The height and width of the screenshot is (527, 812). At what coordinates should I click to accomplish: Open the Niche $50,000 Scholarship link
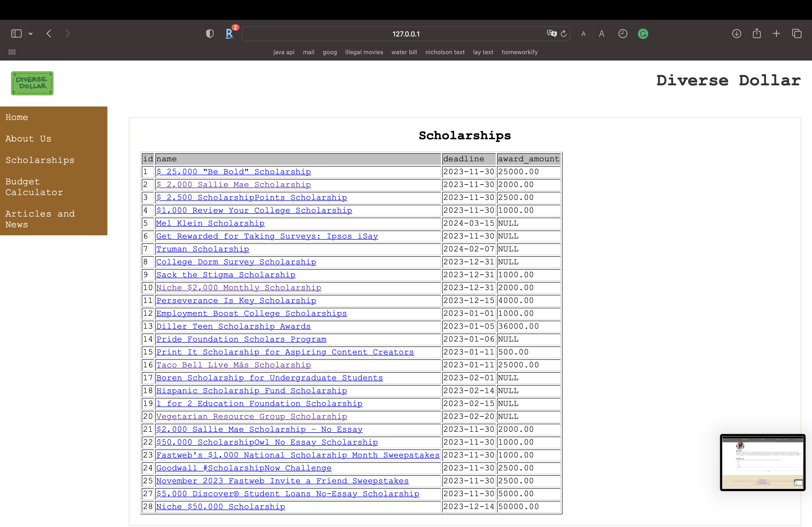tap(220, 507)
